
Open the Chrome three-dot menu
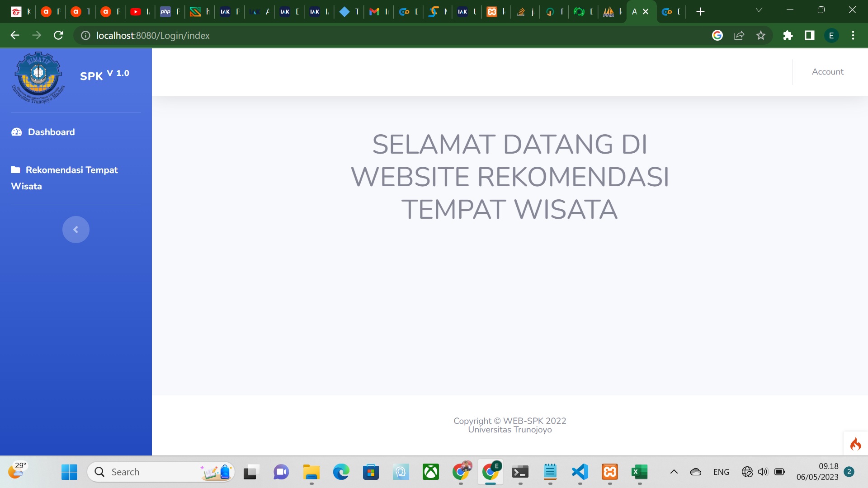coord(853,35)
